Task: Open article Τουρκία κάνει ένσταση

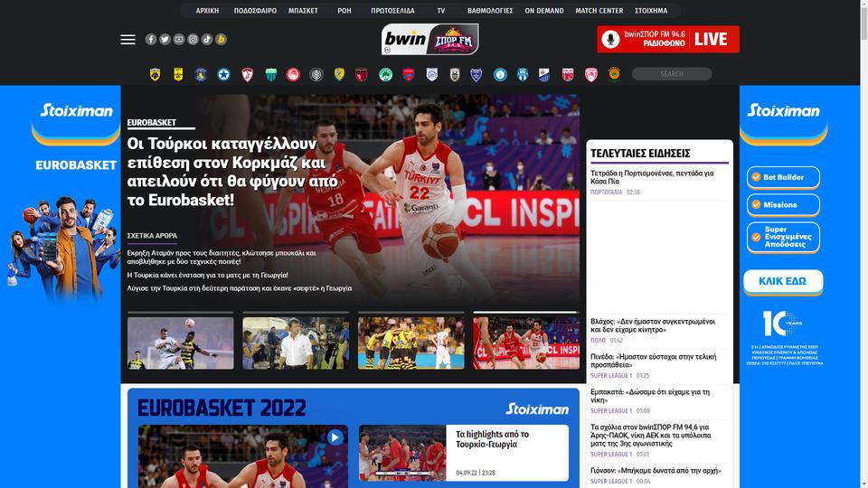Action: (x=208, y=275)
